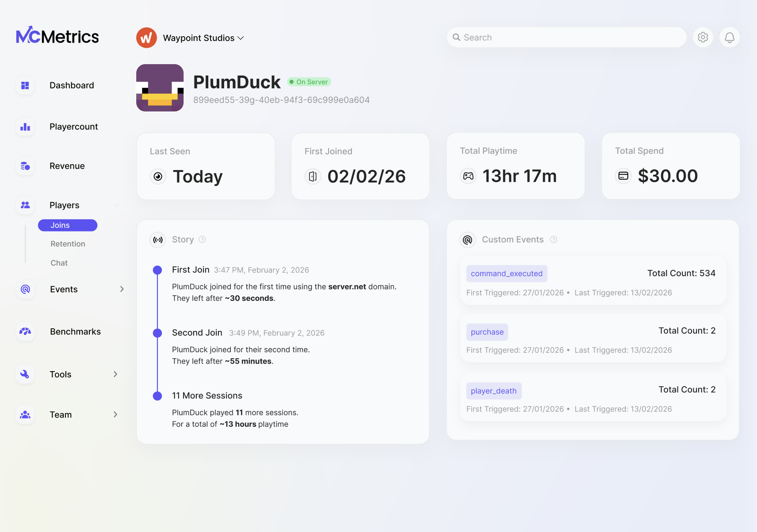Click the Total Spend card icon
This screenshot has width=757, height=532.
coord(623,176)
